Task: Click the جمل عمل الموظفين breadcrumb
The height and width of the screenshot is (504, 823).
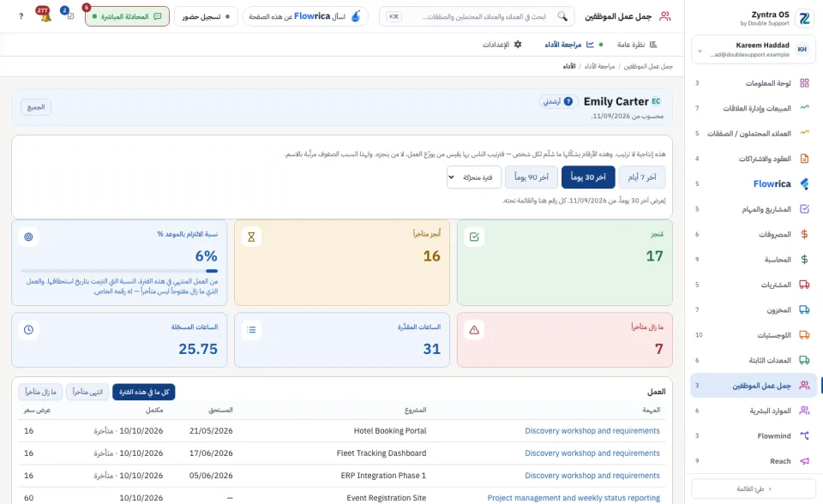Action: coord(648,66)
